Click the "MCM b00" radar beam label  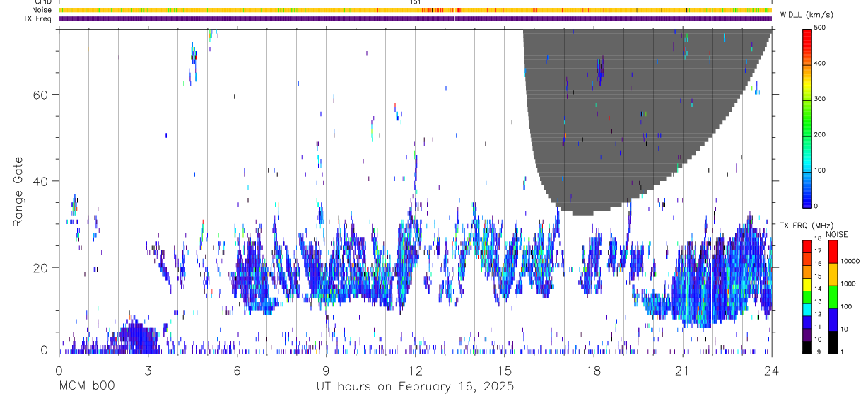86,387
